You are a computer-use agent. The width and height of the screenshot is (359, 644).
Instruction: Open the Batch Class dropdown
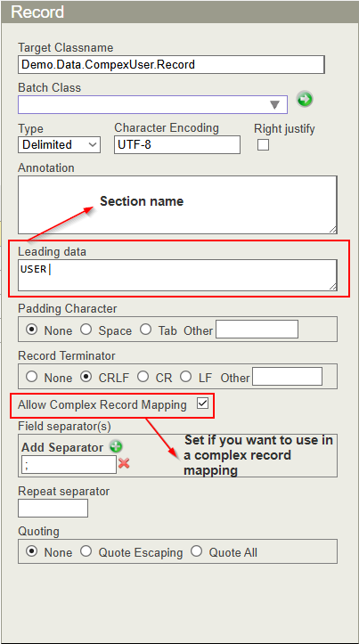153,105
